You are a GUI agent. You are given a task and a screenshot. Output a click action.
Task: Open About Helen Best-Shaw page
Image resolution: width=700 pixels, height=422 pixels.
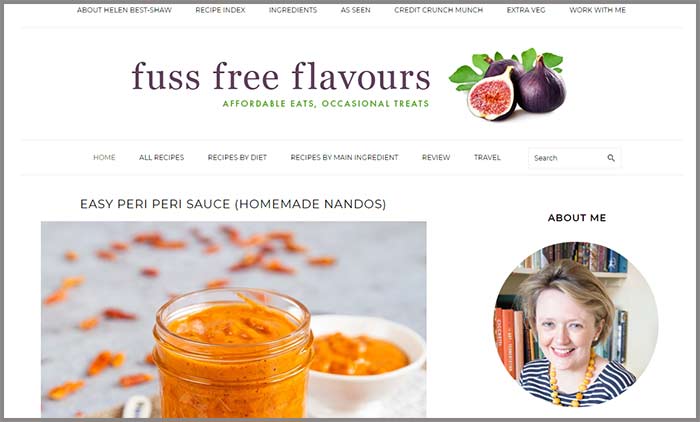(124, 10)
